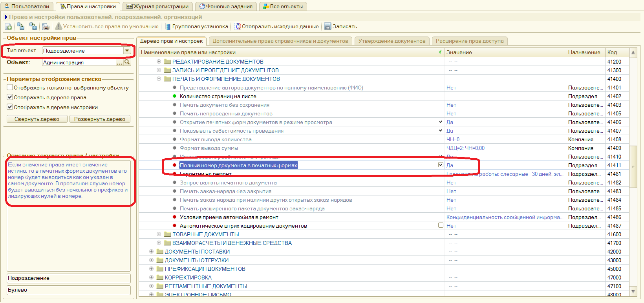
Task: Click Установить все права по умолчанию label
Action: pos(111,27)
